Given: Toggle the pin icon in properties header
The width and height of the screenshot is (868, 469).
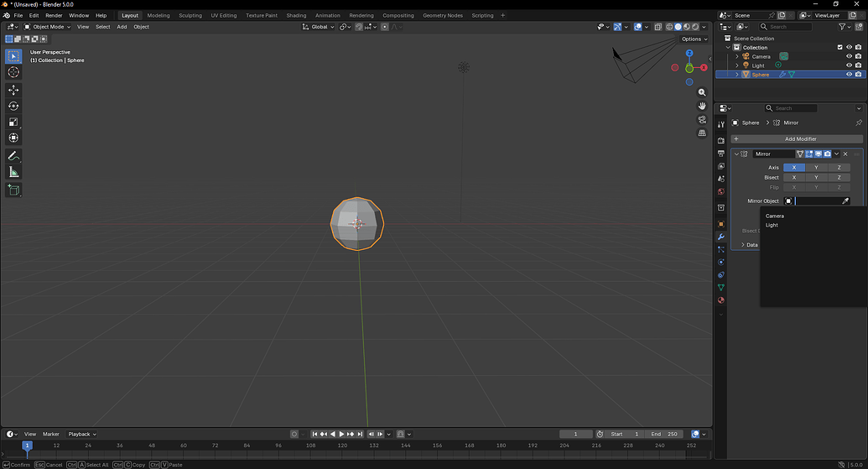Looking at the screenshot, I should pos(859,123).
